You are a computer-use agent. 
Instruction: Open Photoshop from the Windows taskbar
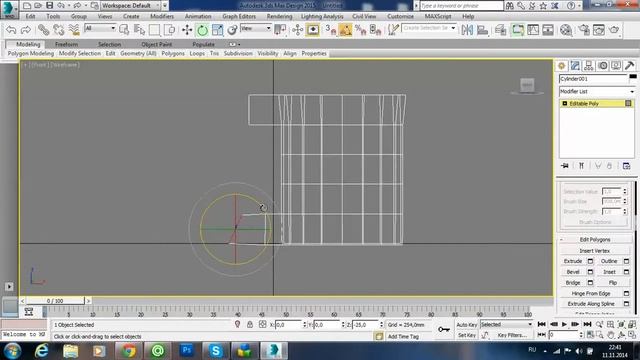click(x=187, y=351)
